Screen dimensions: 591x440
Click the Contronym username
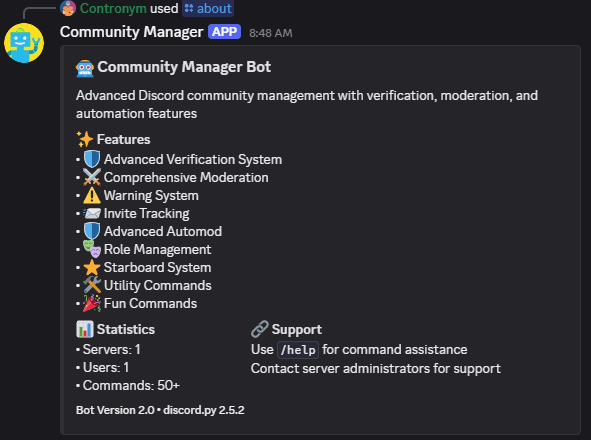point(113,8)
